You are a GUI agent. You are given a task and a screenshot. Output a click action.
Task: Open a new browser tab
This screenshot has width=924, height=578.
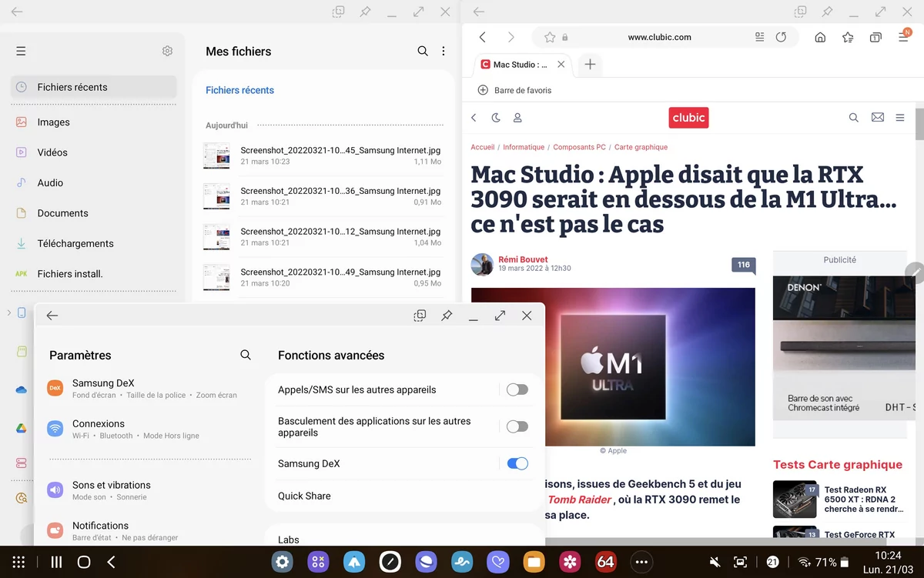tap(590, 65)
